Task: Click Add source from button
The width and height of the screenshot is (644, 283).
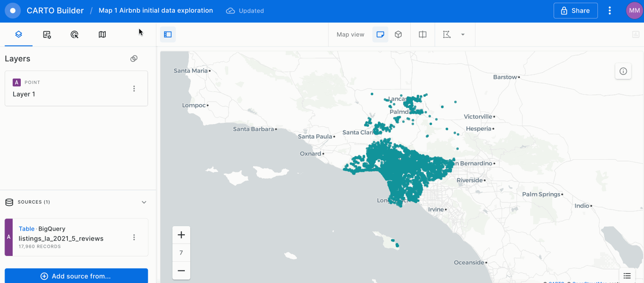Action: [76, 276]
